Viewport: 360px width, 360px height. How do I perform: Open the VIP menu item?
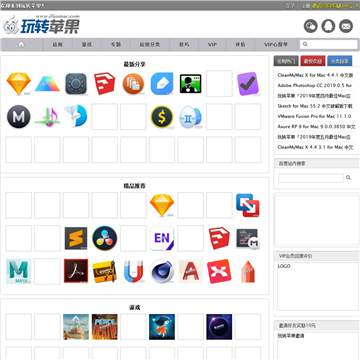tap(212, 44)
